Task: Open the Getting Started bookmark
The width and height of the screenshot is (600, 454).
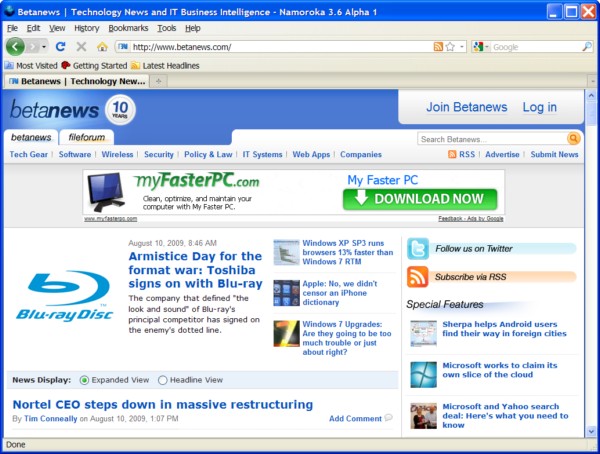Action: pyautogui.click(x=94, y=65)
